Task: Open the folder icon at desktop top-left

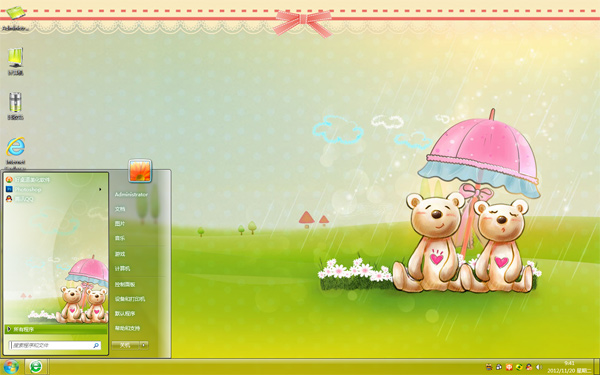Action: coord(16,13)
